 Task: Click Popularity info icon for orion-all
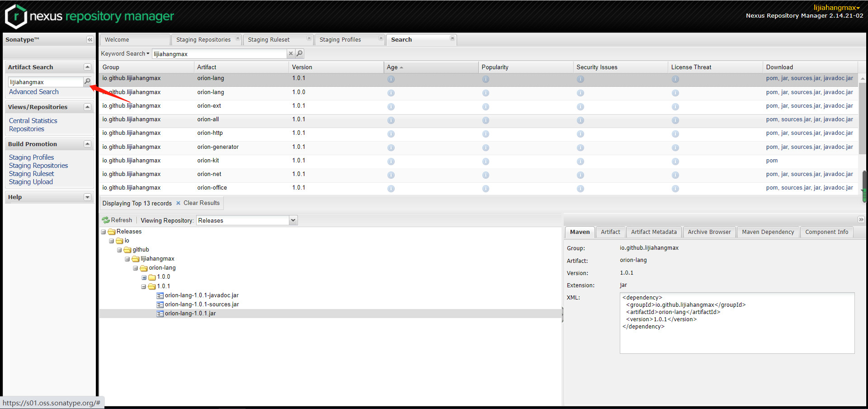[x=486, y=120]
